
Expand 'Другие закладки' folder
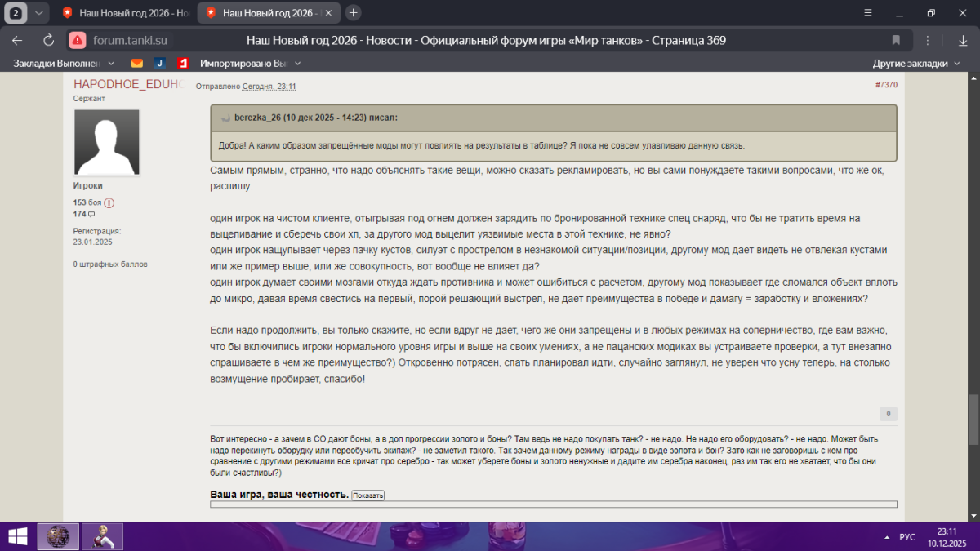tap(916, 63)
